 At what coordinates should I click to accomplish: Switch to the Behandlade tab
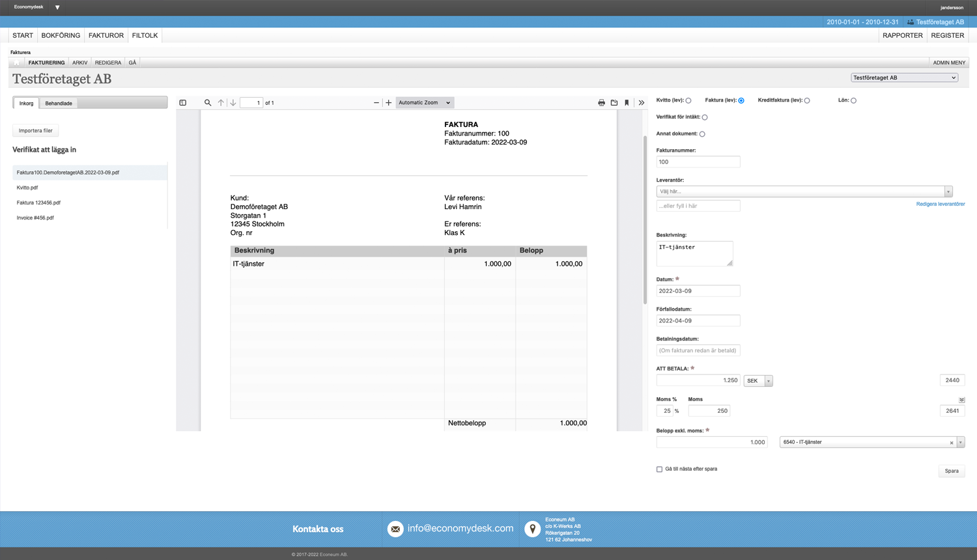59,104
